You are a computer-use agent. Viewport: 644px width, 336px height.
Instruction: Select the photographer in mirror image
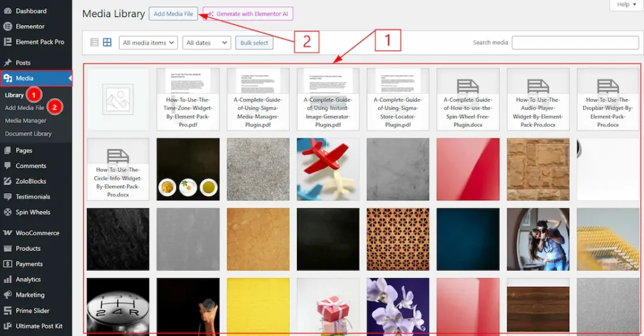(x=538, y=239)
